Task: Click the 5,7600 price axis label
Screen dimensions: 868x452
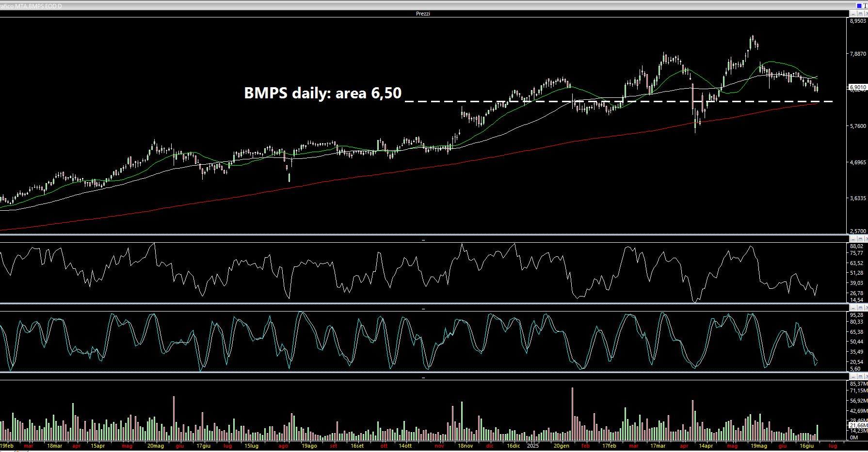Action: pyautogui.click(x=858, y=126)
